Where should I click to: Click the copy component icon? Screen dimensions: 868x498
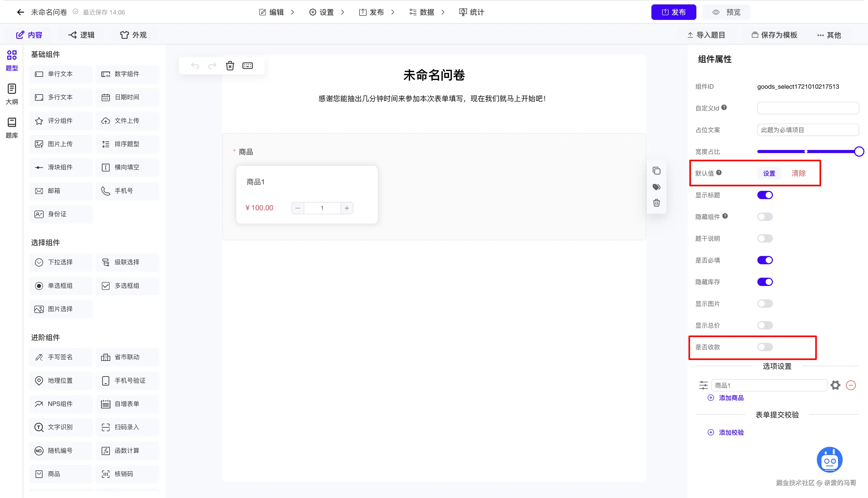pos(656,171)
